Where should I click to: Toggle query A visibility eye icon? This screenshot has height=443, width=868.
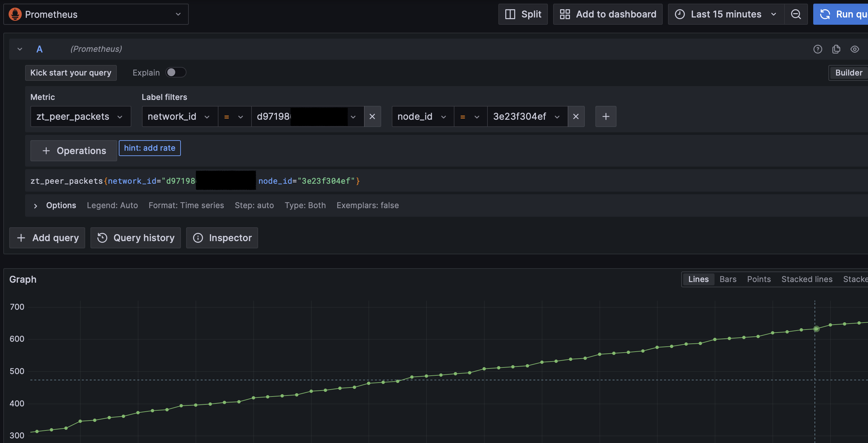(854, 49)
